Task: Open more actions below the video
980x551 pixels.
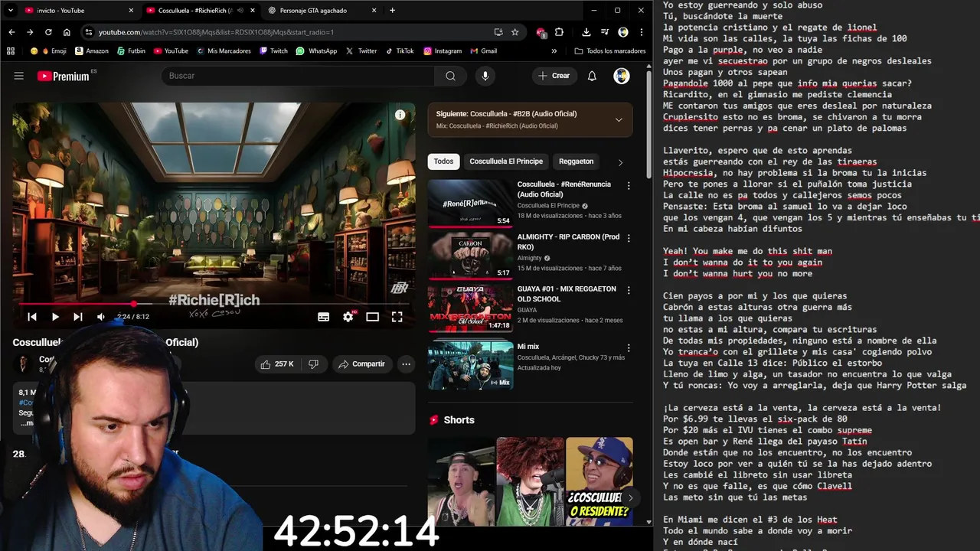Action: coord(406,364)
